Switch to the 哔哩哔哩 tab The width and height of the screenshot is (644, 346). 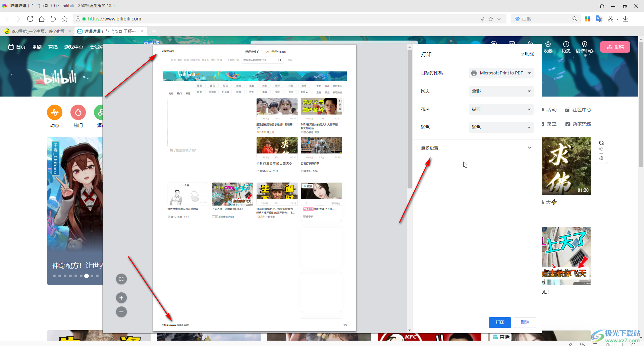click(111, 31)
